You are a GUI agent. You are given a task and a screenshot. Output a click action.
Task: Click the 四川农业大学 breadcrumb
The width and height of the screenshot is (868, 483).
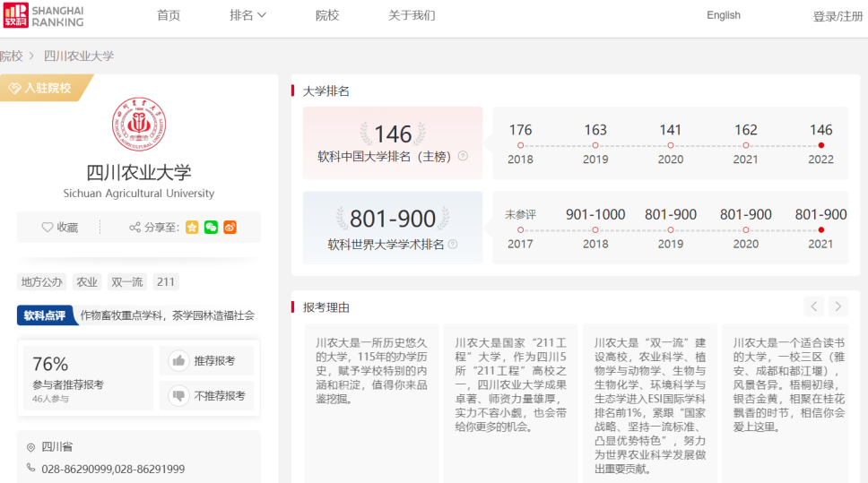point(79,56)
